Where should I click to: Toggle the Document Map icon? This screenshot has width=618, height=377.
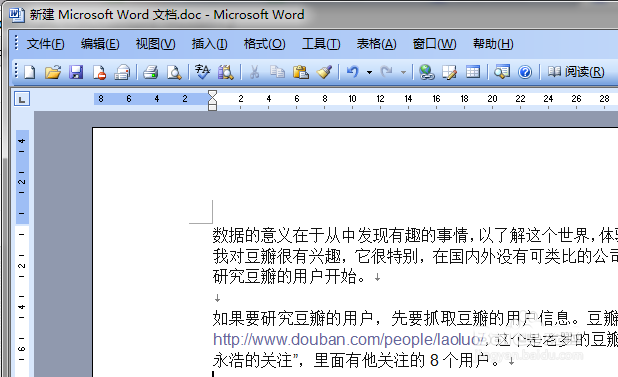pos(502,72)
